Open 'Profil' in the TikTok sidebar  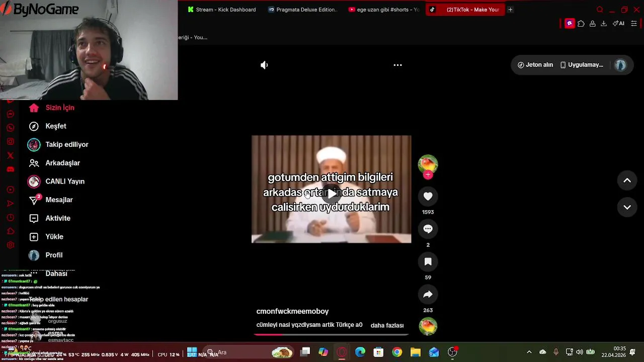tap(45, 255)
